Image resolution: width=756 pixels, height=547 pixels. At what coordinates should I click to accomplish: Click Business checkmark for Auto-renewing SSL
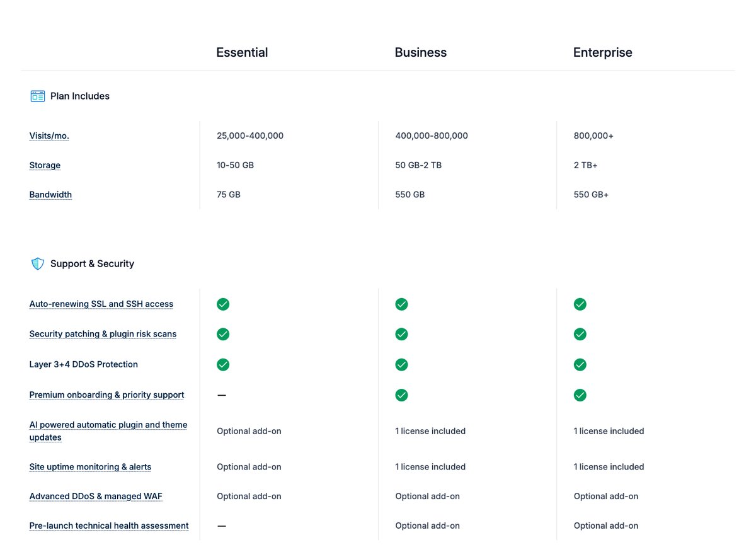coord(401,304)
